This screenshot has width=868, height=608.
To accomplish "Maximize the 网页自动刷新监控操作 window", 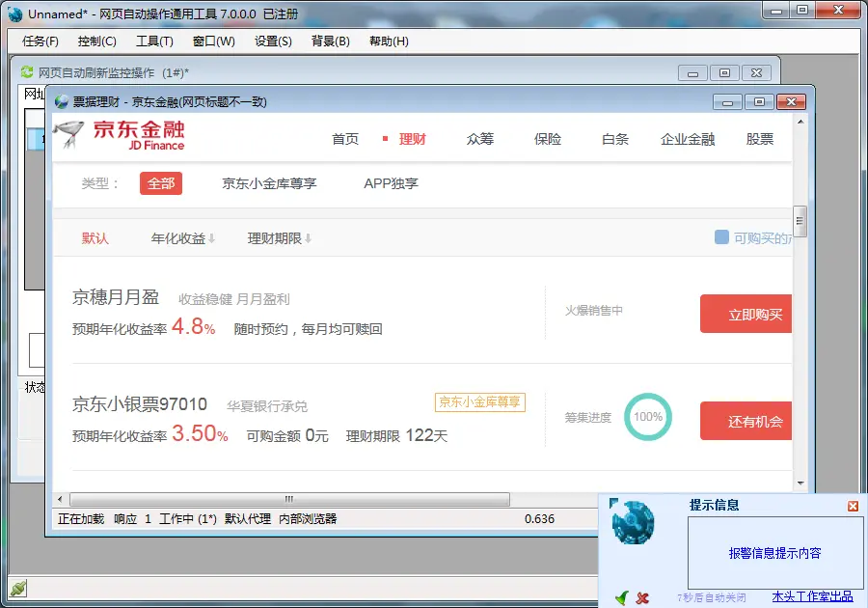I will [x=724, y=73].
